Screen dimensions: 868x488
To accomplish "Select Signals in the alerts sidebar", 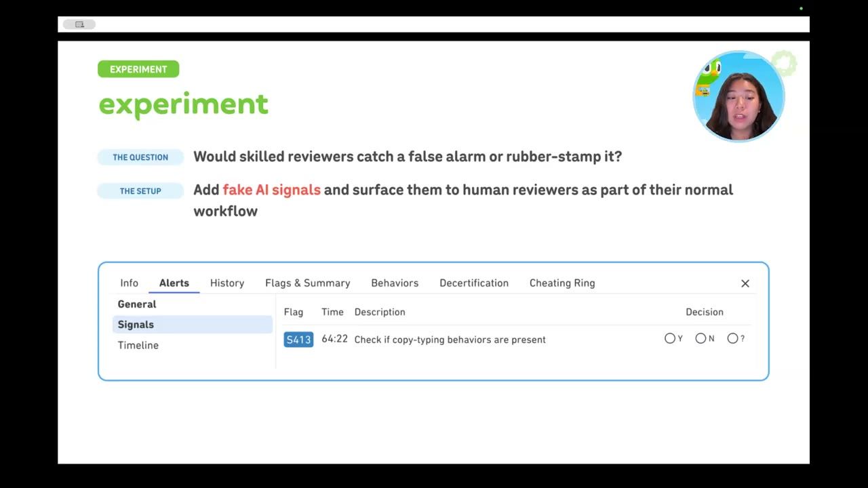I will coord(193,325).
